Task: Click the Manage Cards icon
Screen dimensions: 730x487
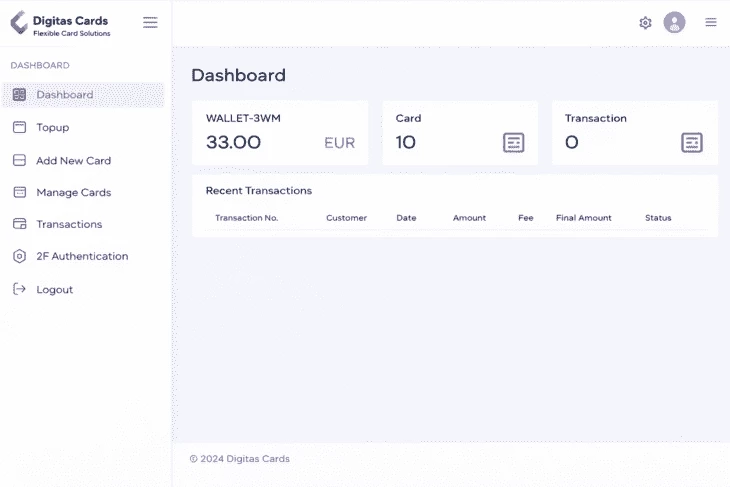Action: (x=20, y=192)
